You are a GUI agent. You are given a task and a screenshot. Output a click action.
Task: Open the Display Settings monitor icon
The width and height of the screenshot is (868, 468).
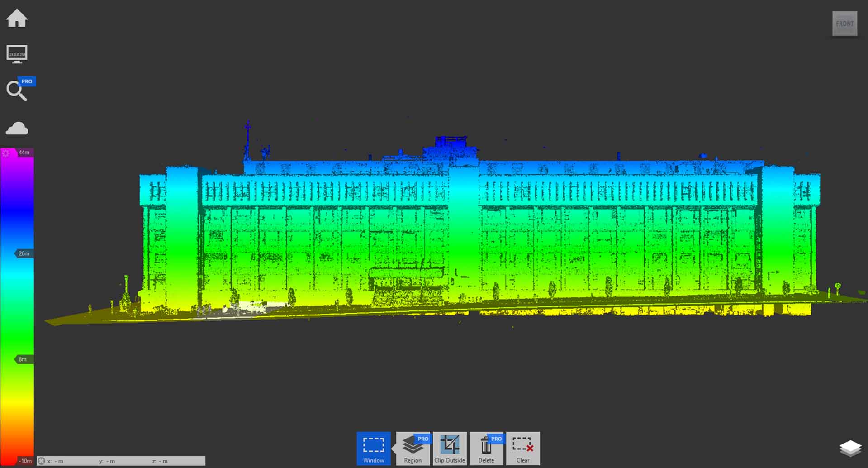(17, 54)
